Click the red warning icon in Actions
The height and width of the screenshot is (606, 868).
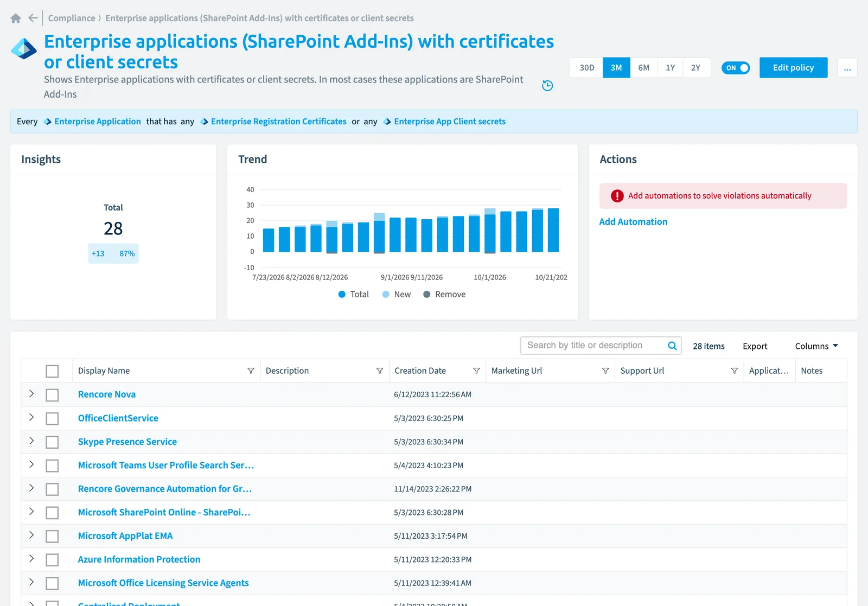[x=617, y=196]
